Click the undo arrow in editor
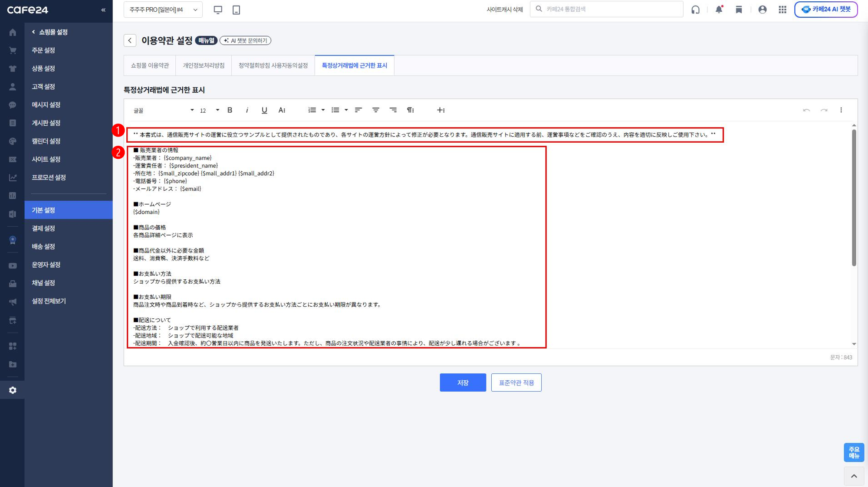The height and width of the screenshot is (487, 868). [x=806, y=110]
